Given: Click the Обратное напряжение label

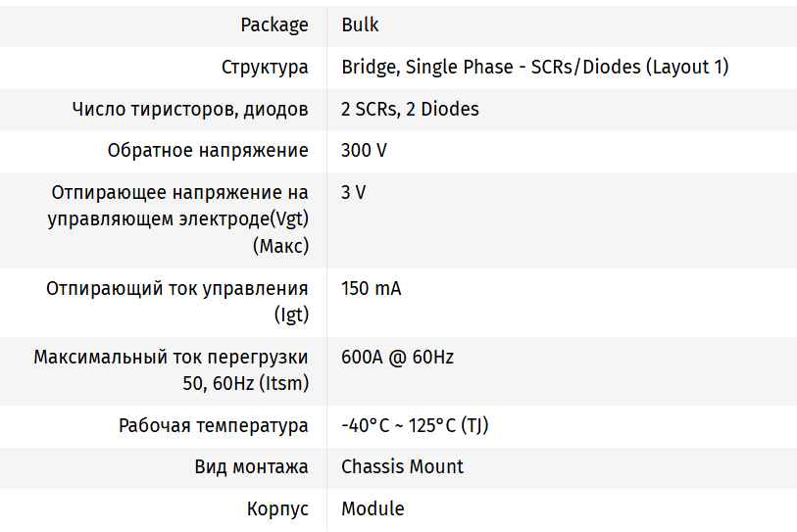Looking at the screenshot, I should coord(208,151).
